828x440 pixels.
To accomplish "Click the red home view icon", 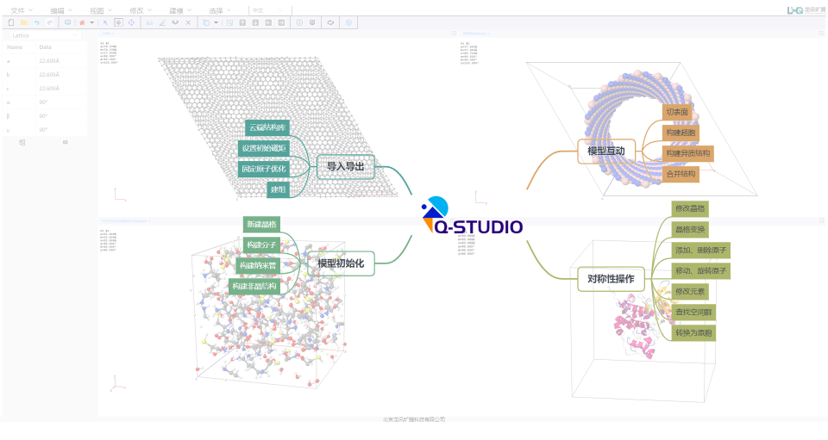I will (82, 22).
